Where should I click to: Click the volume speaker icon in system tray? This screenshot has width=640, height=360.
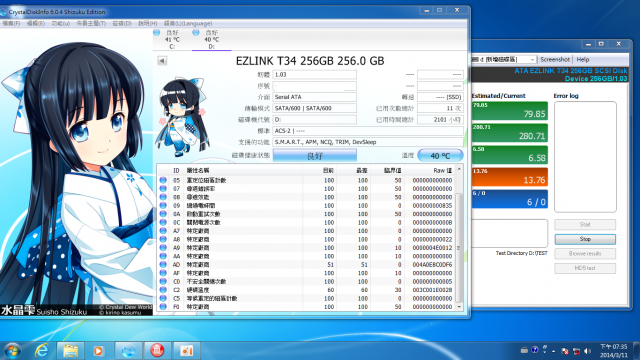(x=587, y=351)
